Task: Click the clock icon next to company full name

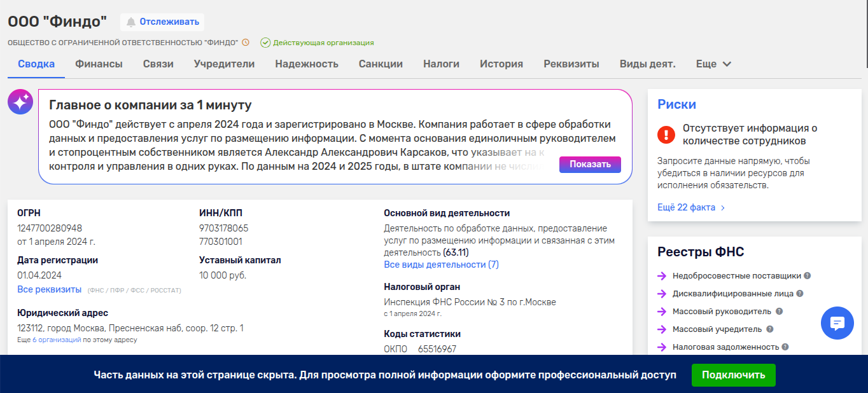Action: [246, 43]
